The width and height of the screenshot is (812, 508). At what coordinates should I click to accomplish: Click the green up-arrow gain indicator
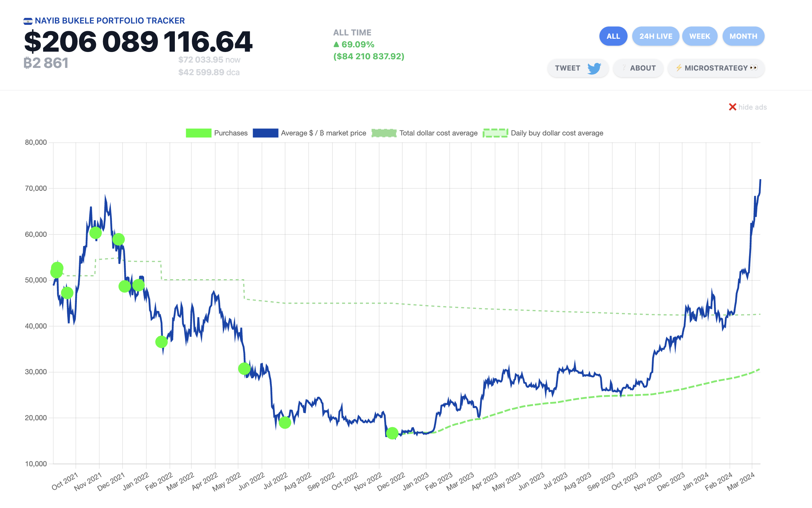[x=336, y=44]
